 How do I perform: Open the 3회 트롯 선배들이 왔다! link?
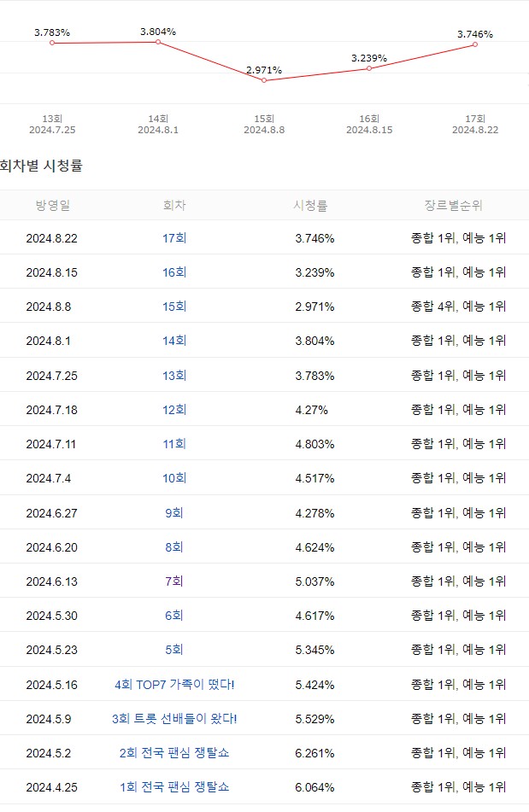(174, 719)
